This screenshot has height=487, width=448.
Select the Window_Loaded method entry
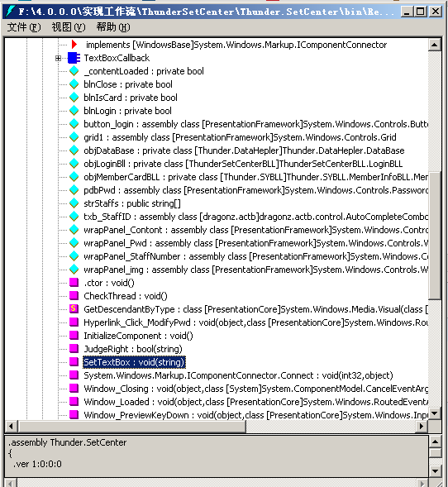(255, 402)
